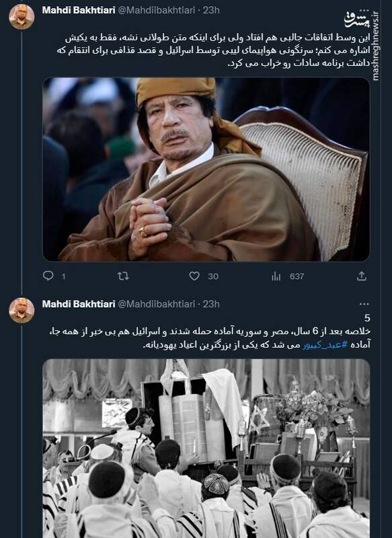Open first tweet's Mahdi Bakhtiari avatar

[x=22, y=17]
